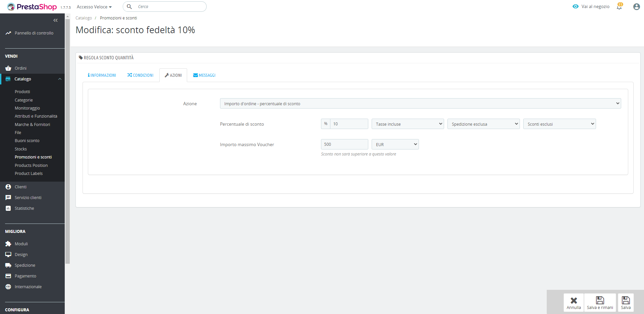This screenshot has width=644, height=314.
Task: Collapse the Catalogo menu chevron
Action: [x=60, y=79]
